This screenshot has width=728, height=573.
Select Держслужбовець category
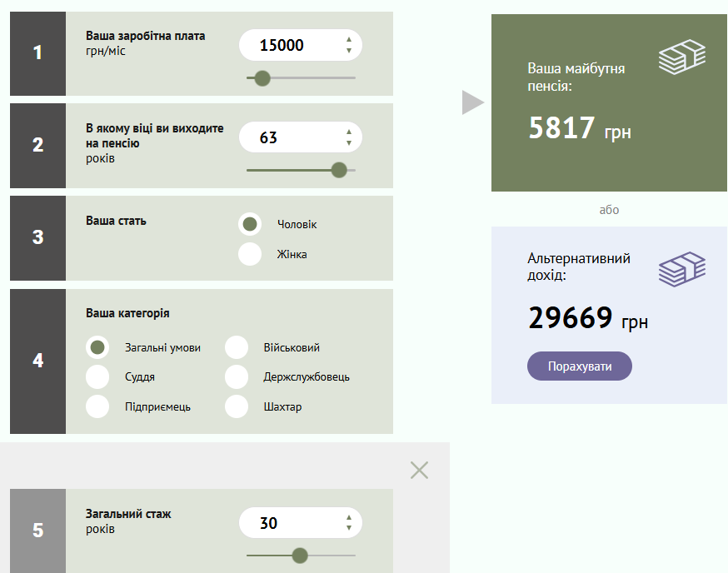tap(237, 376)
